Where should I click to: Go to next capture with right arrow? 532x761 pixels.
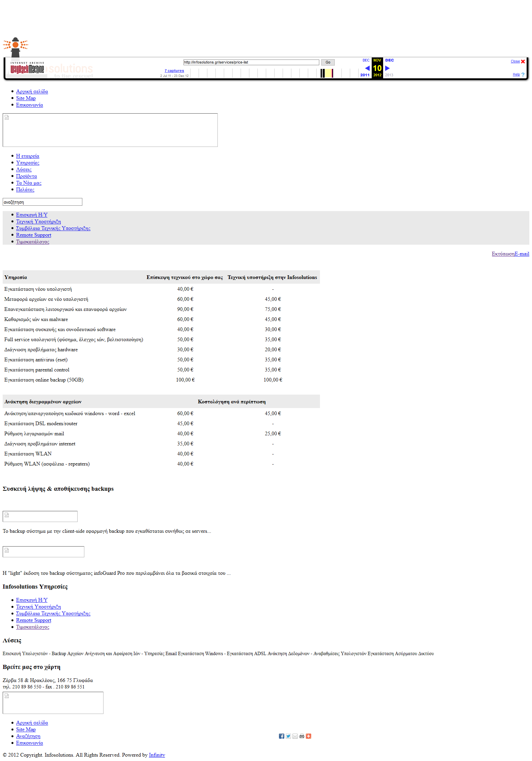pos(387,68)
